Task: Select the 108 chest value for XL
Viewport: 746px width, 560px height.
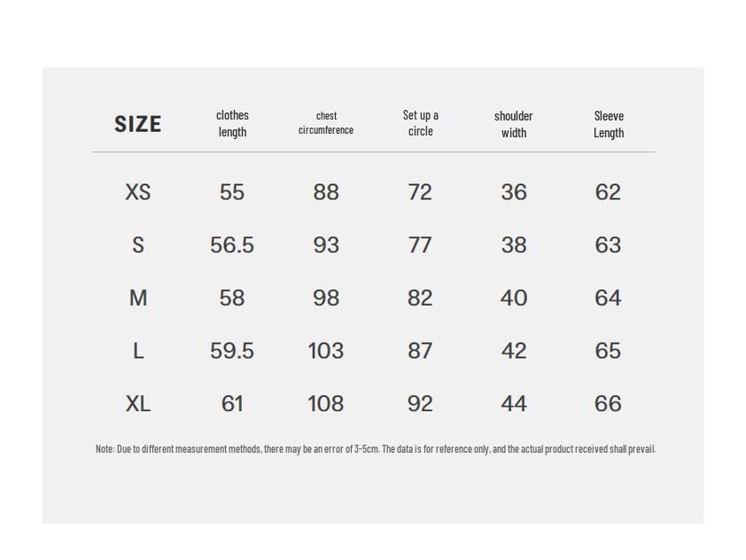Action: point(326,404)
